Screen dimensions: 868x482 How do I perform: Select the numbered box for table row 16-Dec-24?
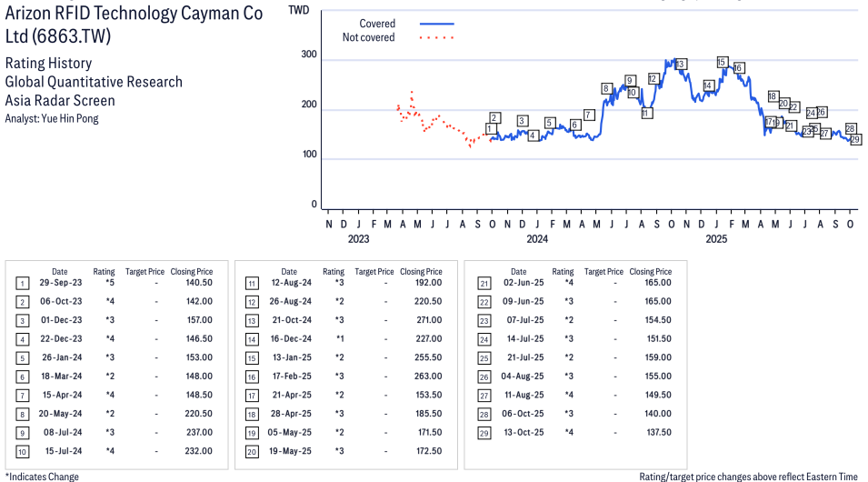pos(253,339)
